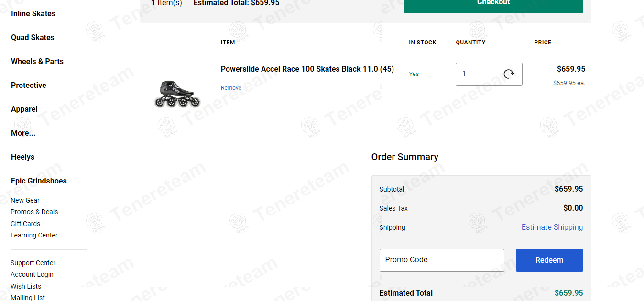Edit the quantity input box
644x301 pixels.
pyautogui.click(x=476, y=74)
